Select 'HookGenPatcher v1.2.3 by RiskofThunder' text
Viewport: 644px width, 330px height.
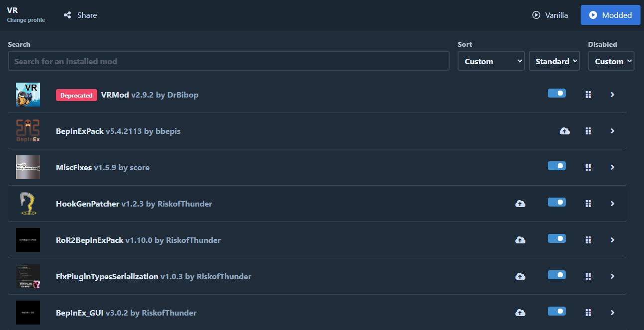134,204
